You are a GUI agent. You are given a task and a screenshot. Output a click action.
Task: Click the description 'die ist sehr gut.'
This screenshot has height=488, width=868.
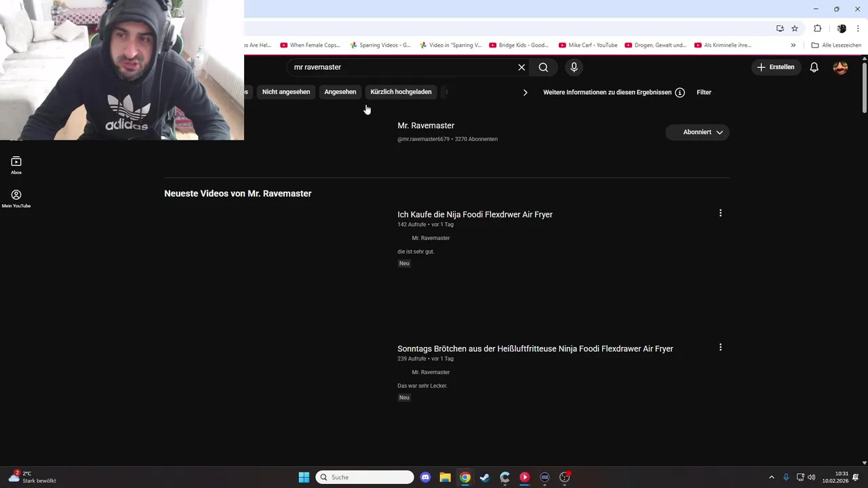(x=416, y=251)
